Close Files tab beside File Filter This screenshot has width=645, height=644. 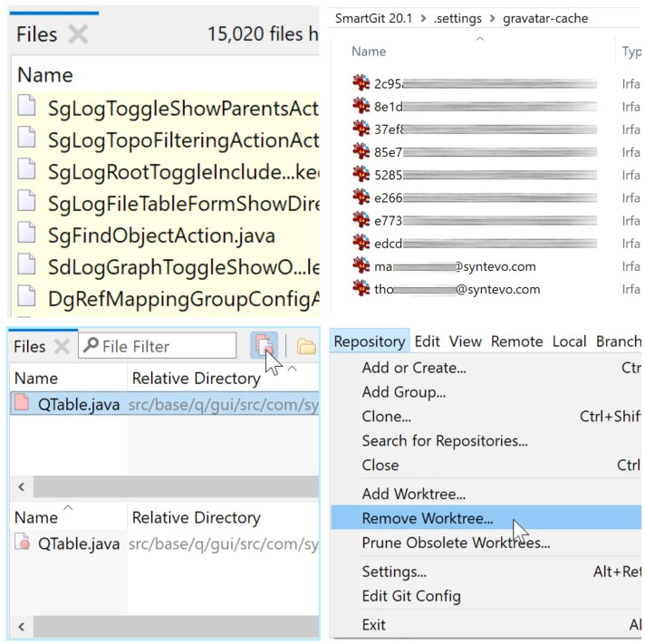(63, 347)
